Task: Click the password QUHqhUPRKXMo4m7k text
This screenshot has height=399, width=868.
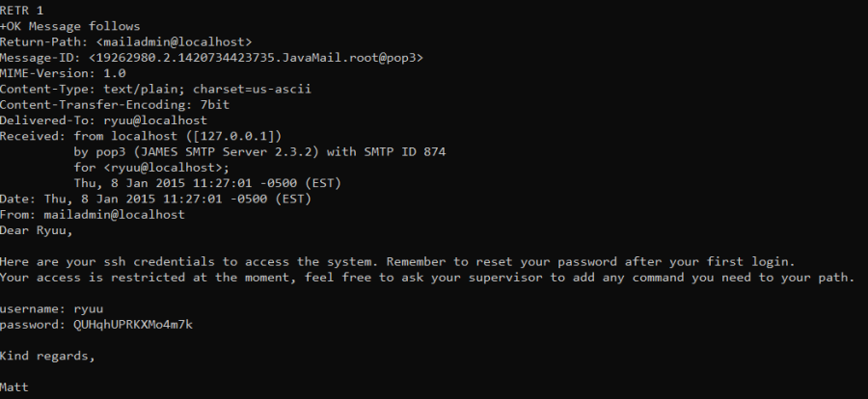Action: pos(133,324)
